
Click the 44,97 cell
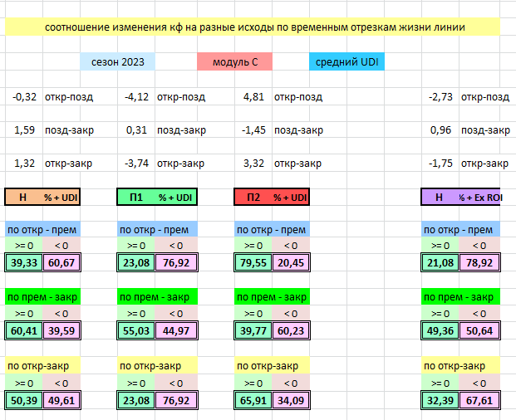[176, 330]
